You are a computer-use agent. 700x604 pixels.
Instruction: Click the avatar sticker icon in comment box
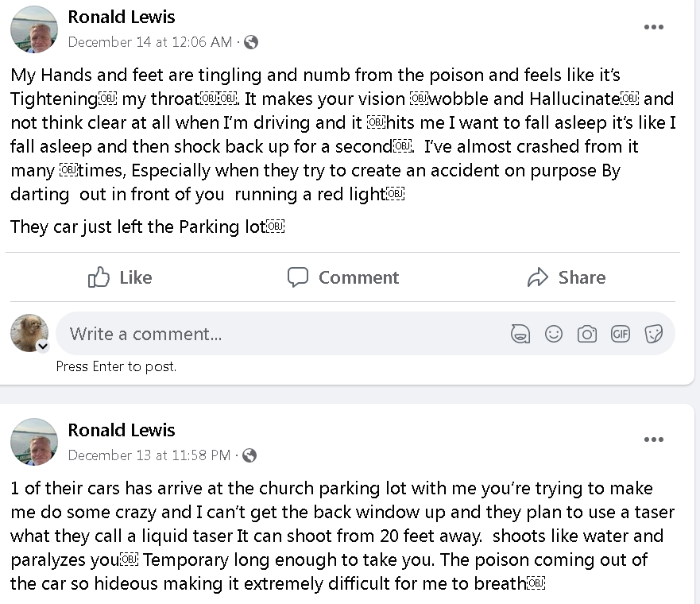520,334
